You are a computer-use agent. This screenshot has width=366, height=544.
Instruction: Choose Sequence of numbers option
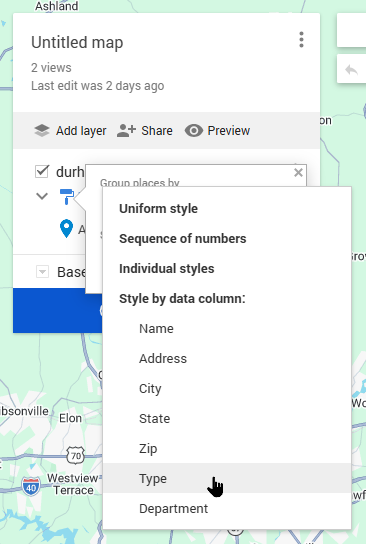click(x=227, y=239)
